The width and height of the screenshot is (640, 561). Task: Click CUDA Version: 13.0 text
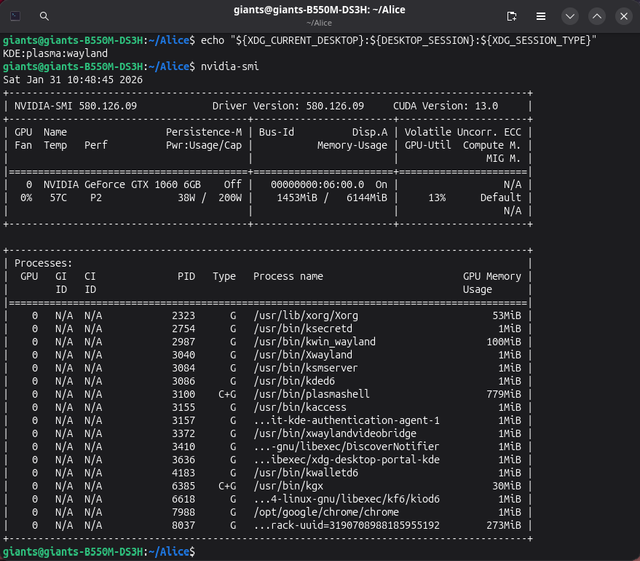pos(446,106)
